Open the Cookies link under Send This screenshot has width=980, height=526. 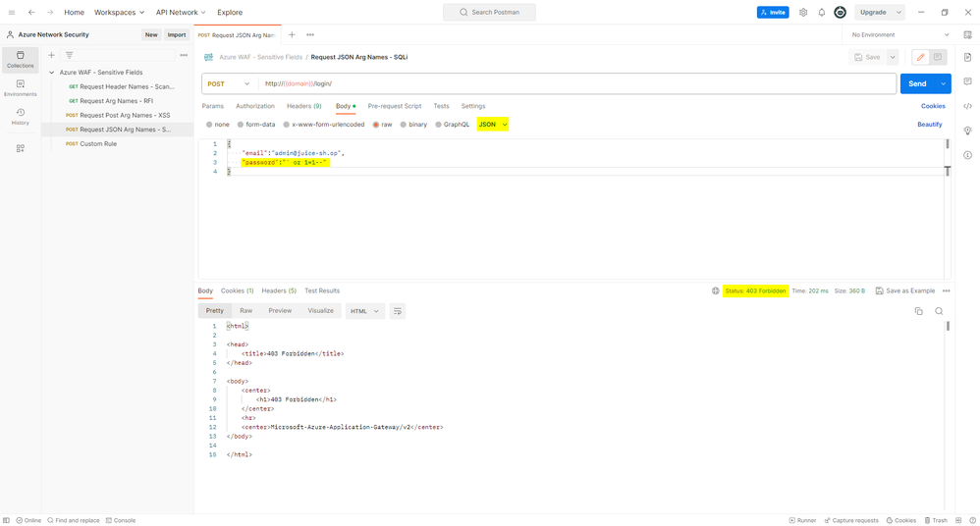933,106
